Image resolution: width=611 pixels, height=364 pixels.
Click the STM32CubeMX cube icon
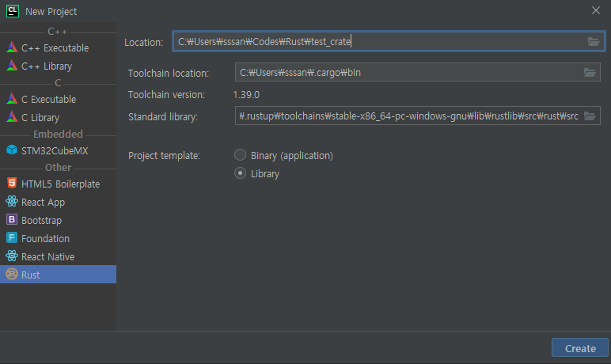(12, 150)
